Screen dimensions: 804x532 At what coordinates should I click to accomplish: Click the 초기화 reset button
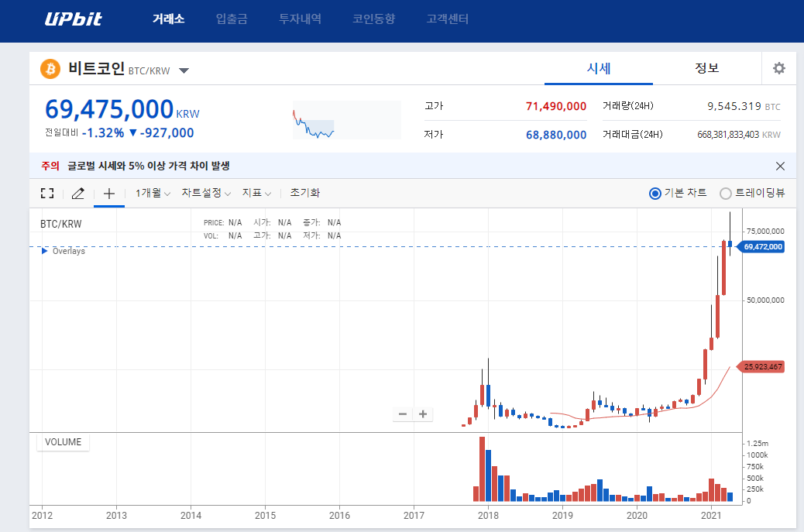tap(304, 193)
